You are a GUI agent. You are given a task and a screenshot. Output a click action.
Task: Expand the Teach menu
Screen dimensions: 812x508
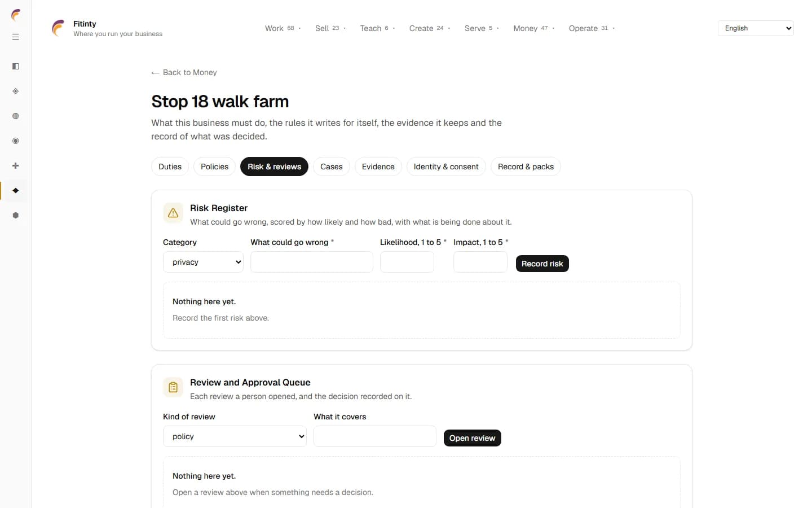click(377, 28)
